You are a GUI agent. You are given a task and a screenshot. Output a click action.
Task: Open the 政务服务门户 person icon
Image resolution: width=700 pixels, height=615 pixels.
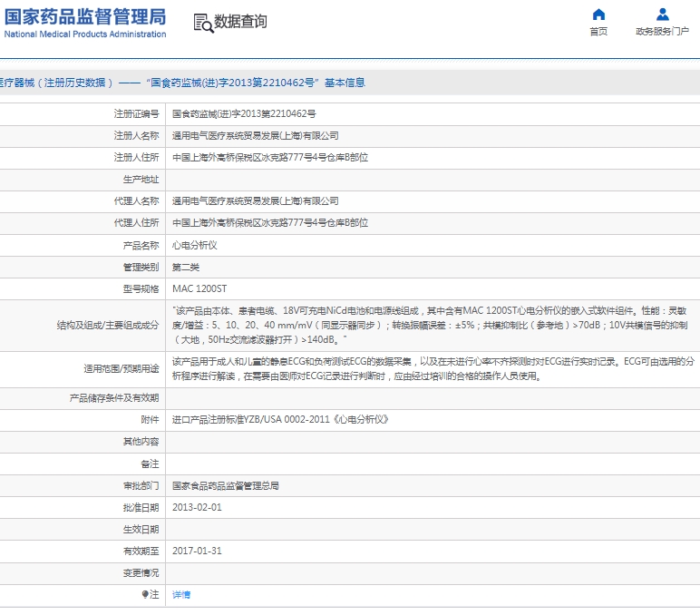pos(663,15)
